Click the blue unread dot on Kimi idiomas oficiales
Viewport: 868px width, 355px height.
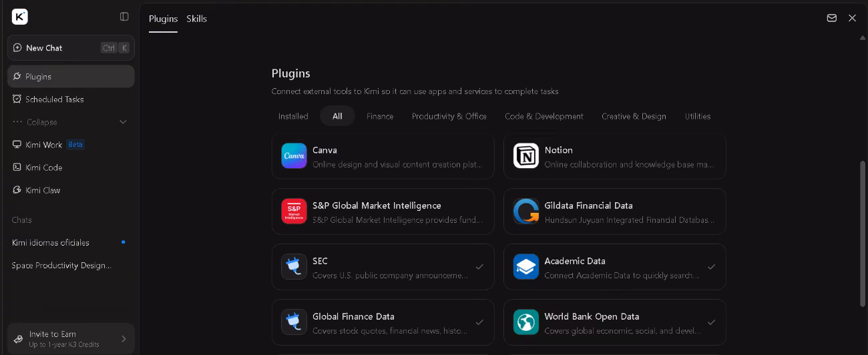pos(124,242)
